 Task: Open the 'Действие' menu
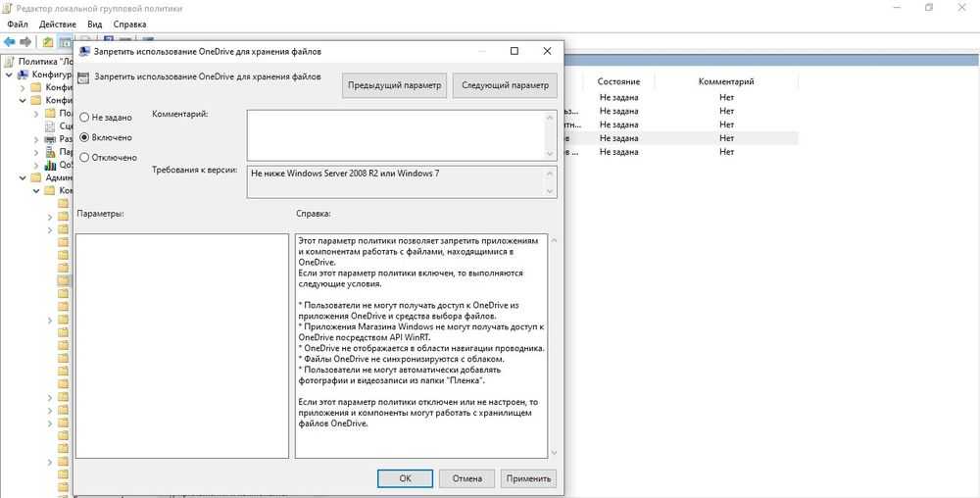click(x=59, y=23)
